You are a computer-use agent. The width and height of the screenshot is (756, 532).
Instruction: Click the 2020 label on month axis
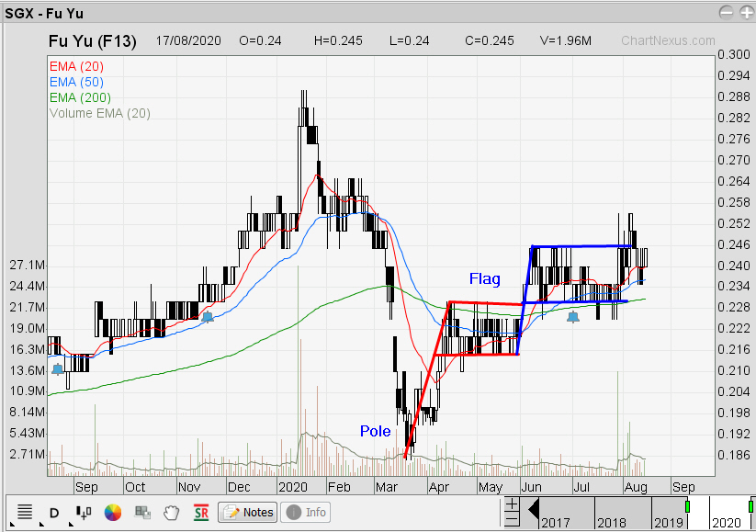[x=293, y=487]
